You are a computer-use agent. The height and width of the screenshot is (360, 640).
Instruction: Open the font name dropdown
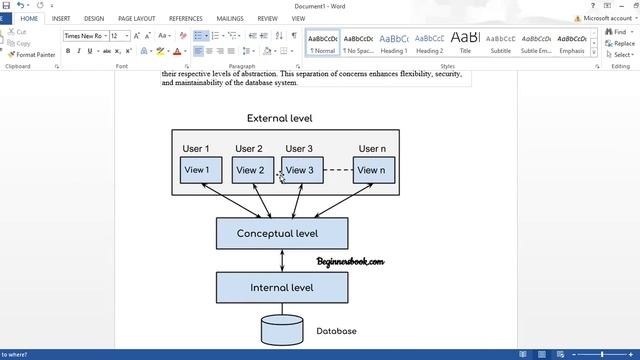[106, 36]
